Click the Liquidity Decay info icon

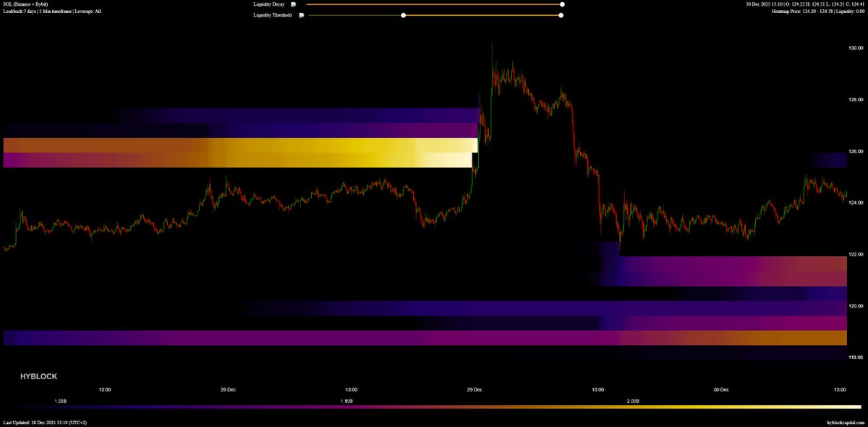coord(293,4)
